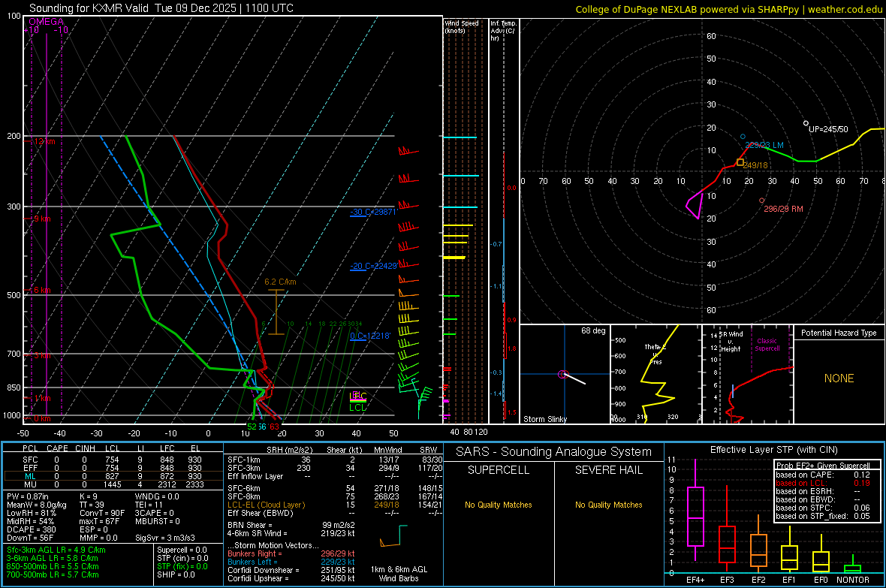Select the MU parcel row
The width and height of the screenshot is (886, 588).
coord(113,484)
